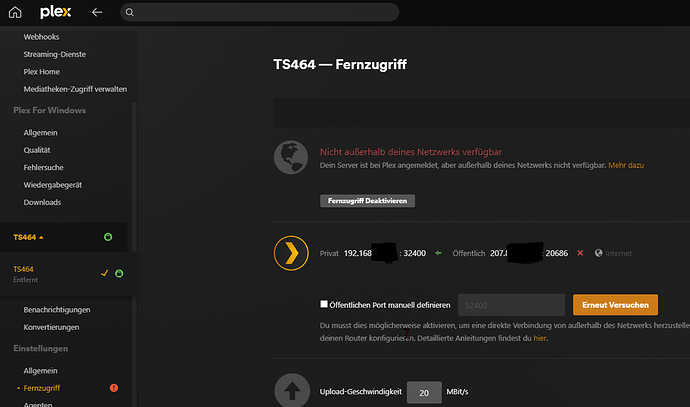Image resolution: width=690 pixels, height=407 pixels.
Task: Open Fernzugriff settings
Action: 42,388
